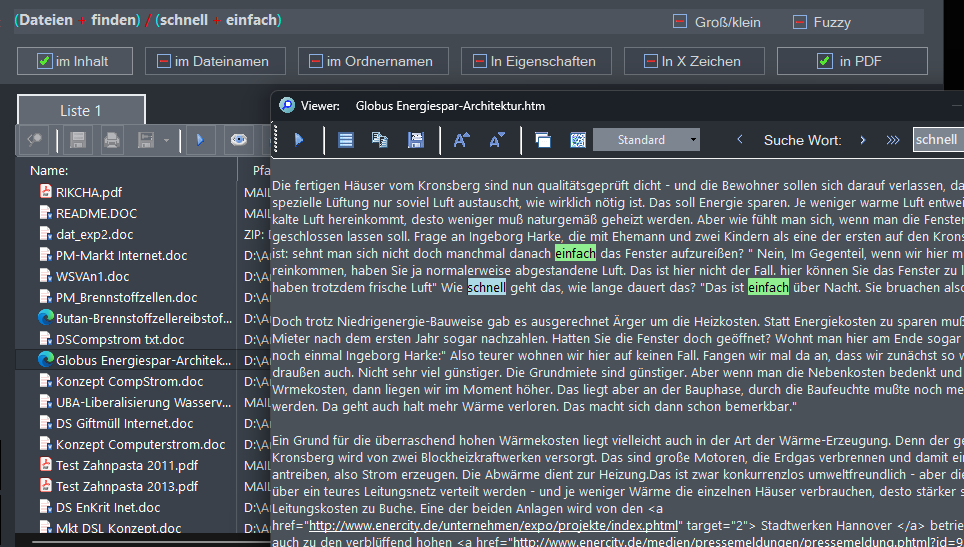
Task: Select dat_exp2.doc in the file list
Action: pyautogui.click(x=95, y=234)
